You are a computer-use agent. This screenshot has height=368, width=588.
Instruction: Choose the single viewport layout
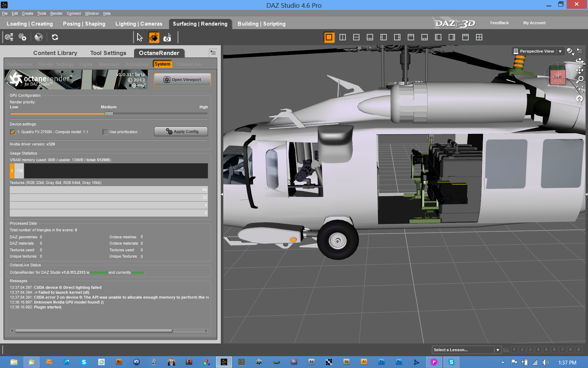[329, 37]
